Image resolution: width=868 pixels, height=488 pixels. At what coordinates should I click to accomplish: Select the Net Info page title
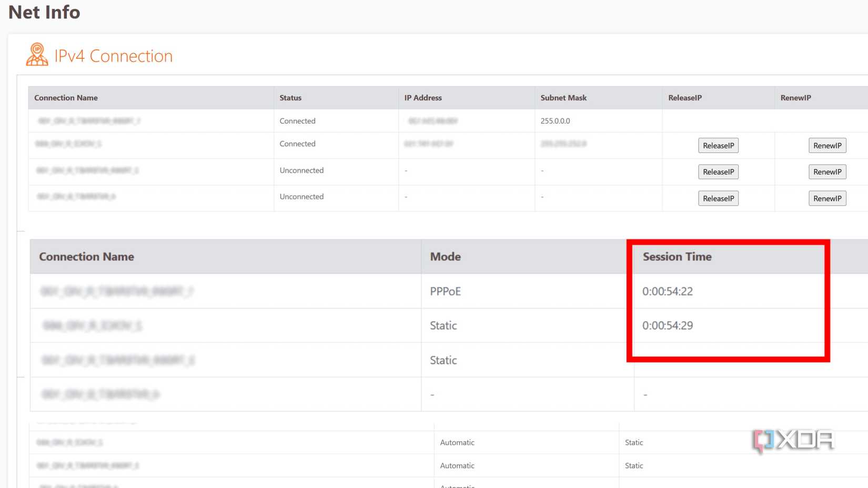point(44,12)
